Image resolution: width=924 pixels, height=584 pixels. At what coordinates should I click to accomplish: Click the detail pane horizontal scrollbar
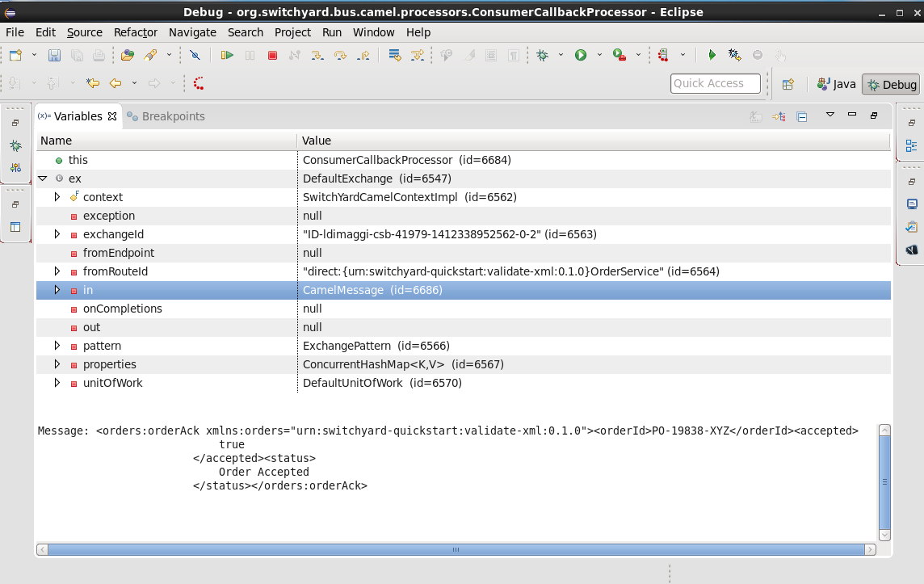tap(456, 549)
